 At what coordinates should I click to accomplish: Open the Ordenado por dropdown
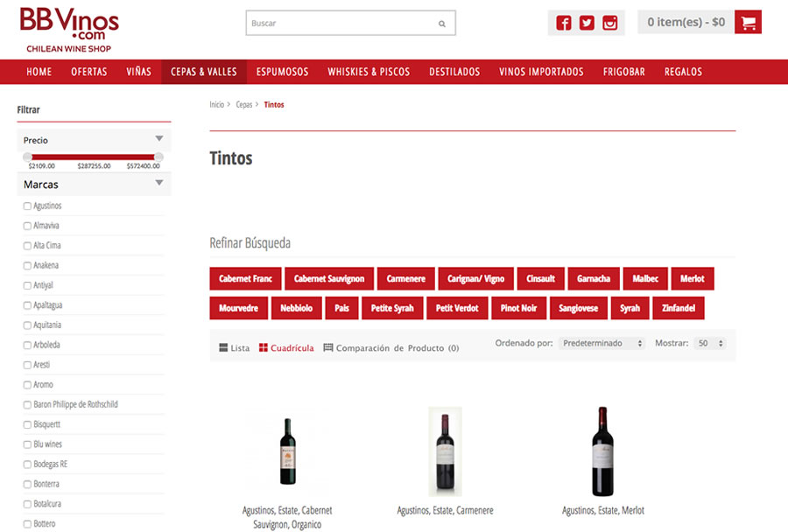click(x=602, y=343)
